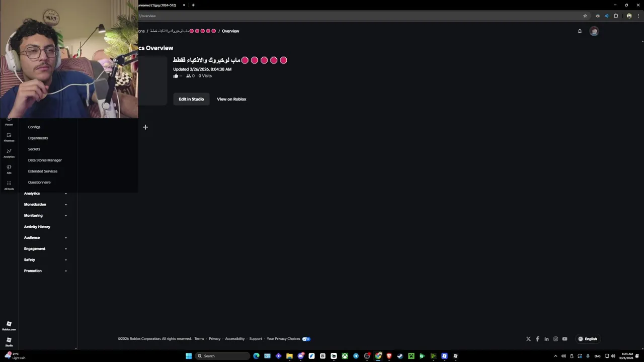The height and width of the screenshot is (362, 644).
Task: Expand Safety section arrow
Action: [x=66, y=260]
